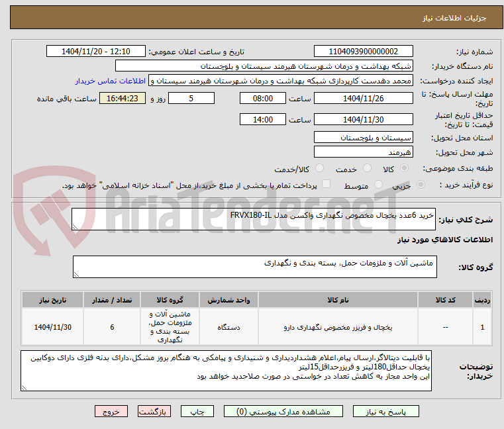Click the واحد شمارش column header
Viewport: 504px width, 429px height.
point(228,300)
